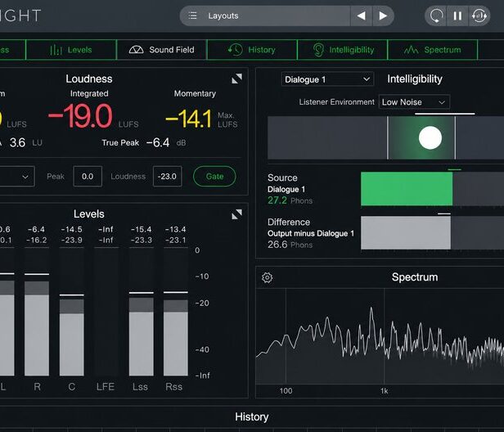
Task: Toggle the Gate button
Action: (x=214, y=176)
